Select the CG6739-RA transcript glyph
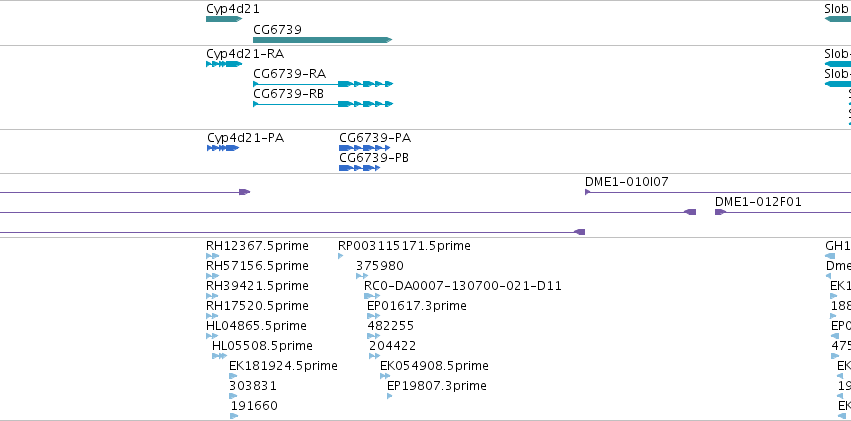 (323, 84)
